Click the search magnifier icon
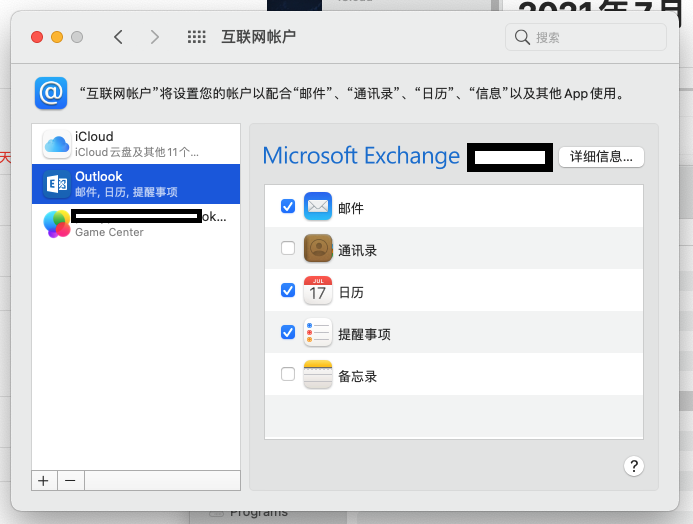The height and width of the screenshot is (524, 693). pos(522,37)
